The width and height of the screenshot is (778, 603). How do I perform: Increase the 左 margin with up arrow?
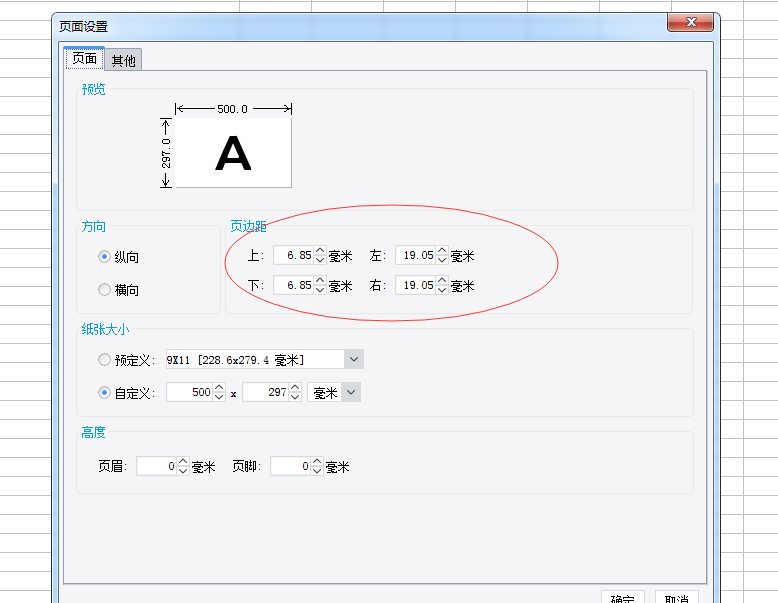[x=442, y=250]
